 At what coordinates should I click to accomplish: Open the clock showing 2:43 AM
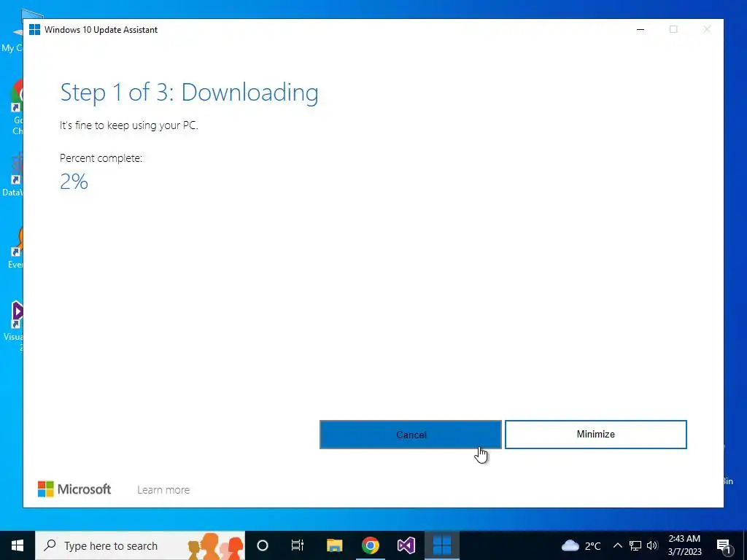(684, 545)
